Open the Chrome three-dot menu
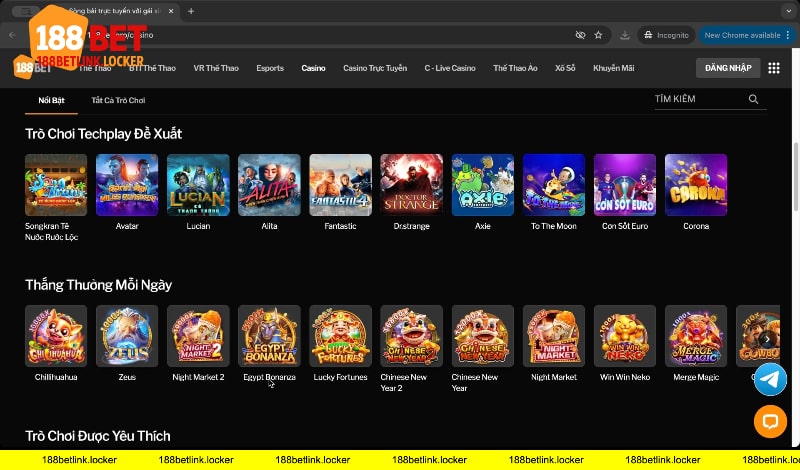The height and width of the screenshot is (470, 800). click(x=789, y=35)
